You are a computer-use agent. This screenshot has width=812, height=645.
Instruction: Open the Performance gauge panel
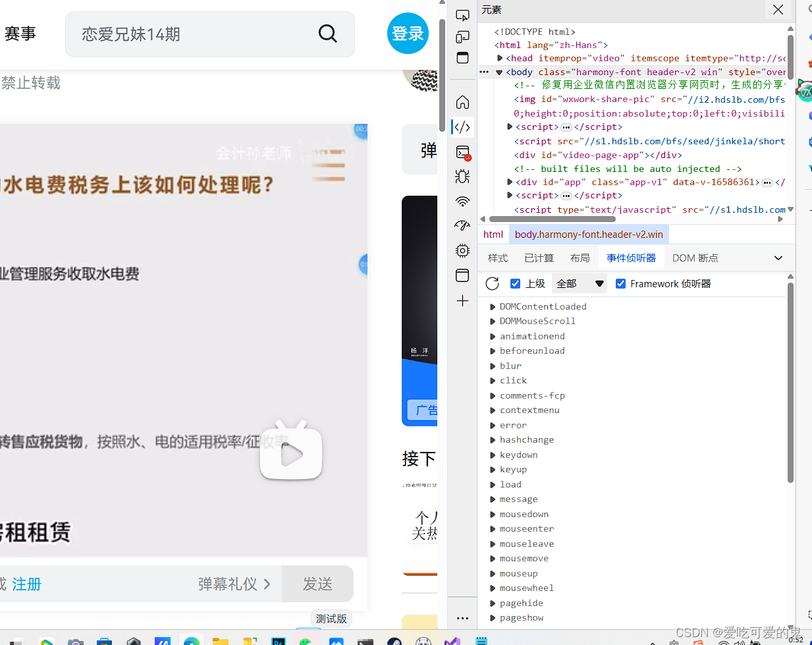point(462,225)
